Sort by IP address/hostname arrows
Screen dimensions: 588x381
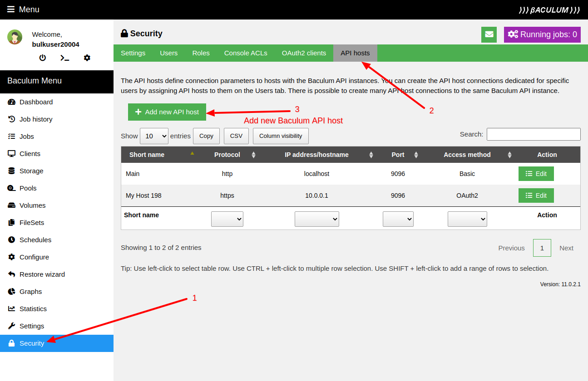pos(371,155)
